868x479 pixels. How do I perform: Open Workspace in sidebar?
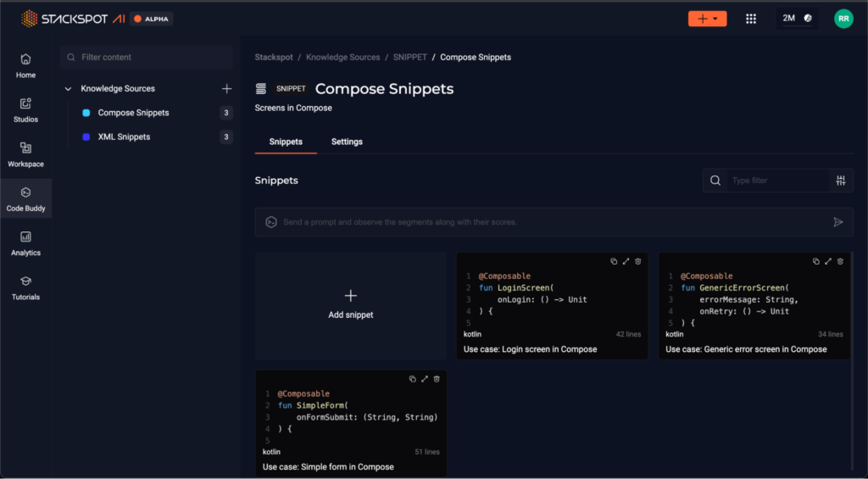(x=25, y=154)
